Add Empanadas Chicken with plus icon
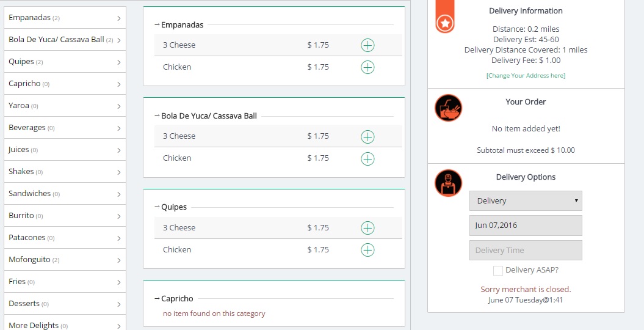This screenshot has height=330, width=644. click(367, 67)
